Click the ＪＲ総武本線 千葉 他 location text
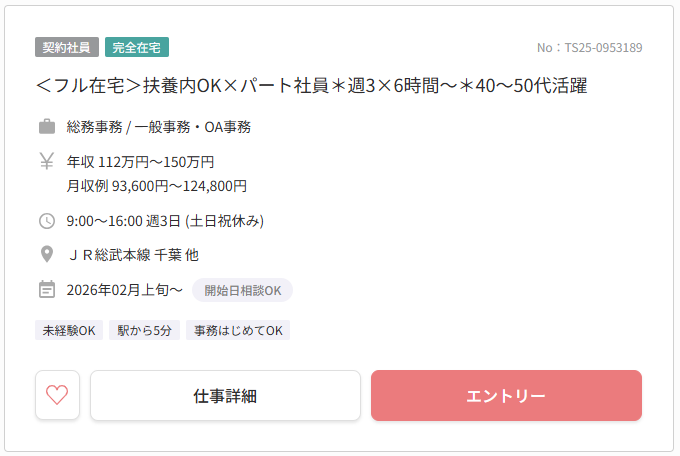The height and width of the screenshot is (456, 680). click(x=133, y=255)
